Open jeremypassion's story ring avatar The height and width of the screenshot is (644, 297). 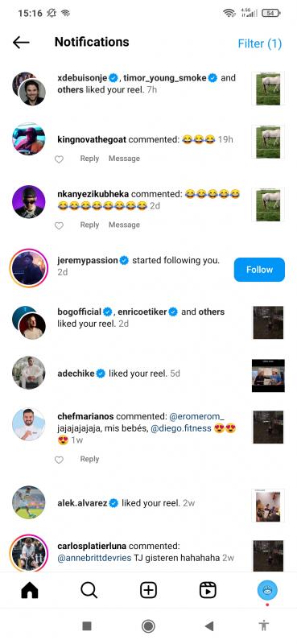[x=29, y=267]
